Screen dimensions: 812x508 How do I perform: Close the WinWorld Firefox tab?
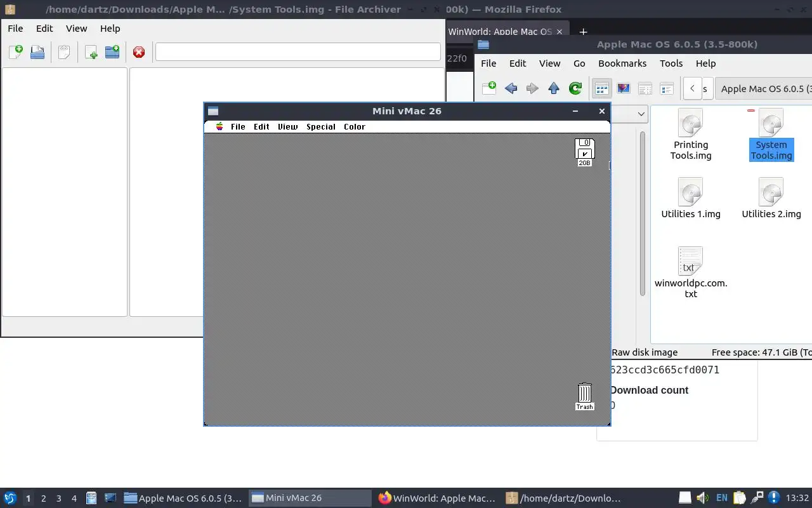tap(560, 32)
